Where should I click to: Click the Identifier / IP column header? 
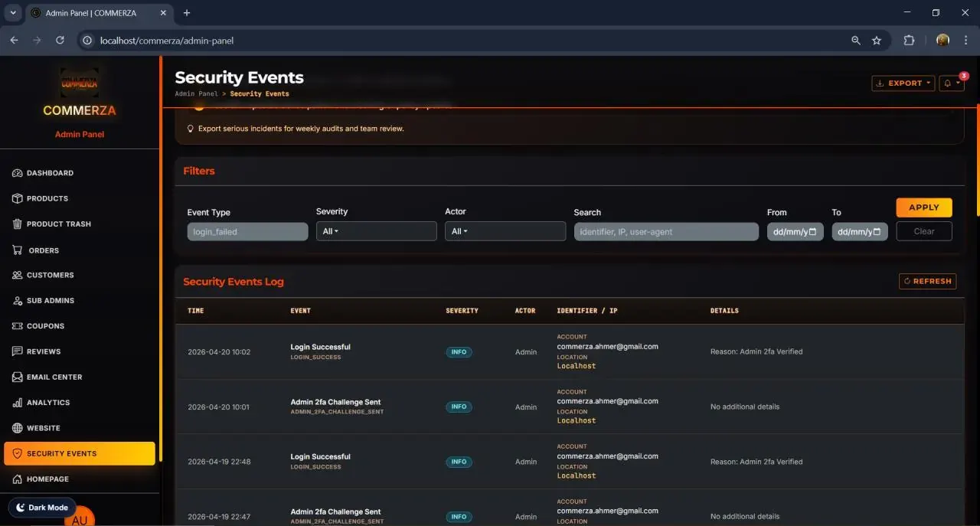click(x=587, y=311)
